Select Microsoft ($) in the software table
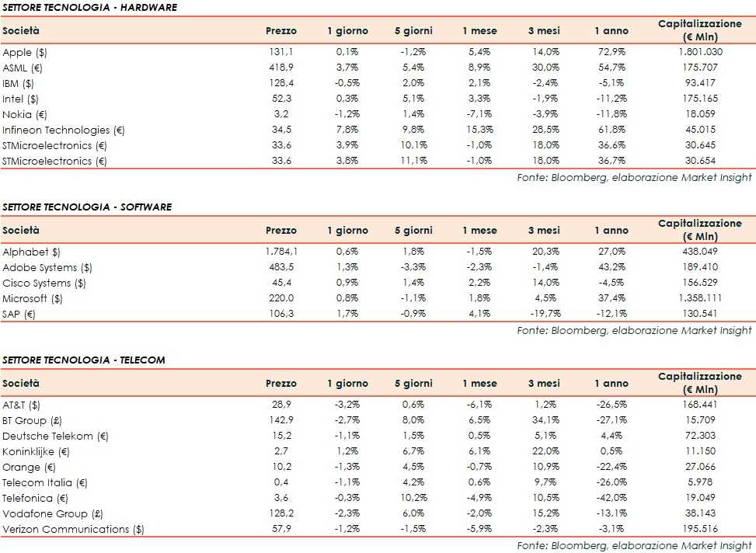This screenshot has width=756, height=553. [33, 299]
